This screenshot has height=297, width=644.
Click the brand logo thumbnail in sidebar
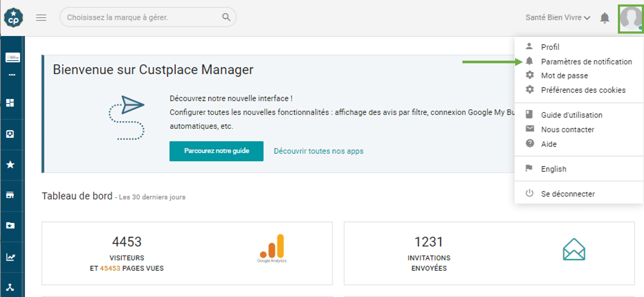pyautogui.click(x=12, y=57)
